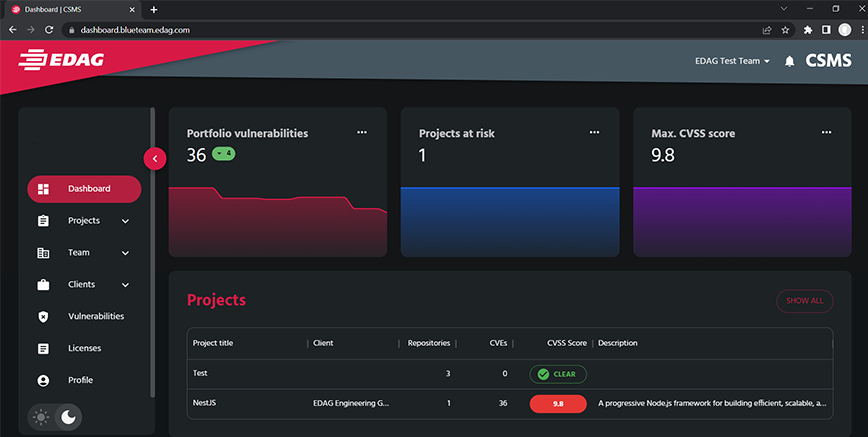Image resolution: width=868 pixels, height=437 pixels.
Task: Click the Clients briefcase icon
Action: point(43,285)
